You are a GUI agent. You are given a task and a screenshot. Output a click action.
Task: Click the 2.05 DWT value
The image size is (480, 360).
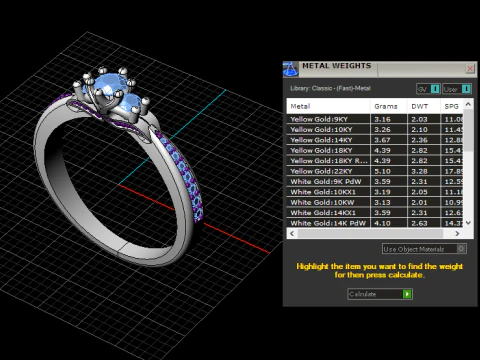click(x=419, y=192)
